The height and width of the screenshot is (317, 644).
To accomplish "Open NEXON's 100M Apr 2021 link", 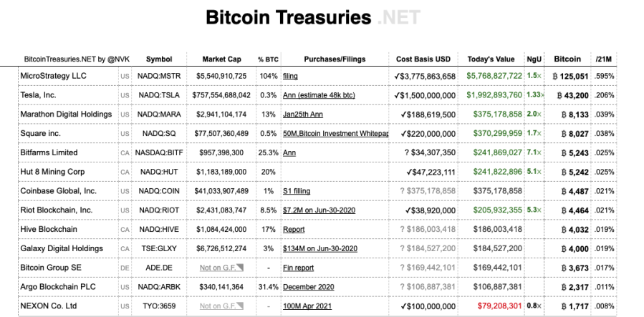I will tap(307, 306).
